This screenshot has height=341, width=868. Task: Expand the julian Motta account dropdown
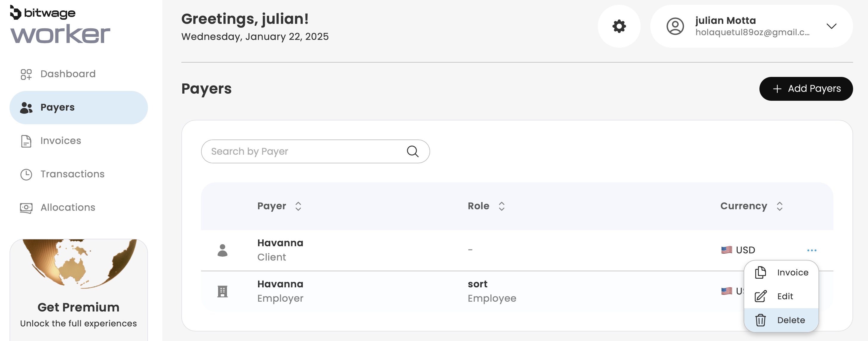(x=831, y=26)
